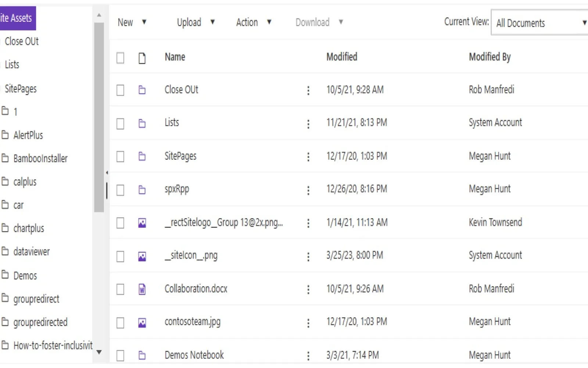Open the three-dot menu for spxRpp

308,190
